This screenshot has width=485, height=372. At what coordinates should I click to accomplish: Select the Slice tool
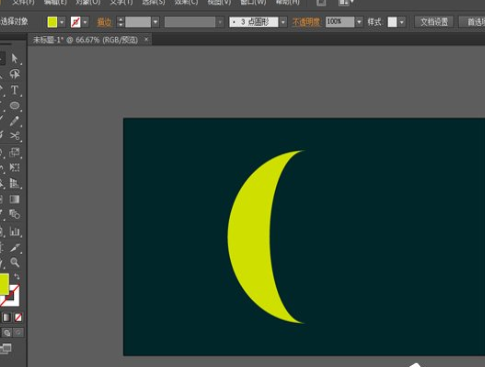(x=14, y=247)
